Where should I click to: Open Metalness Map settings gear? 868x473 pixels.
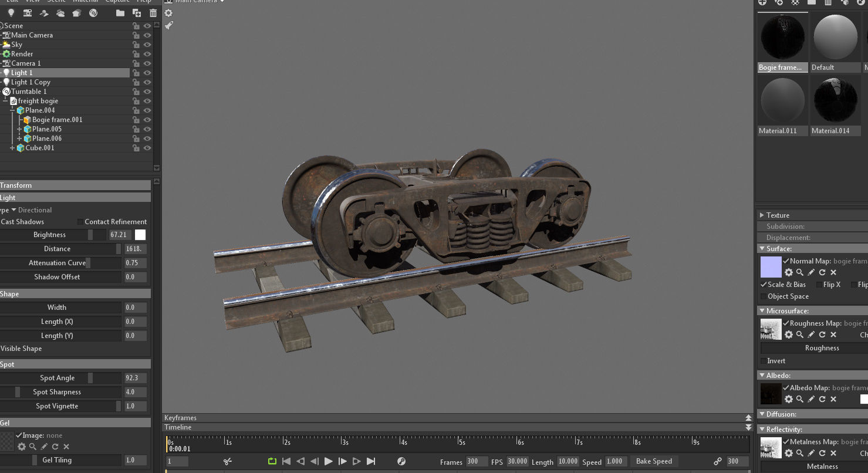[789, 453]
